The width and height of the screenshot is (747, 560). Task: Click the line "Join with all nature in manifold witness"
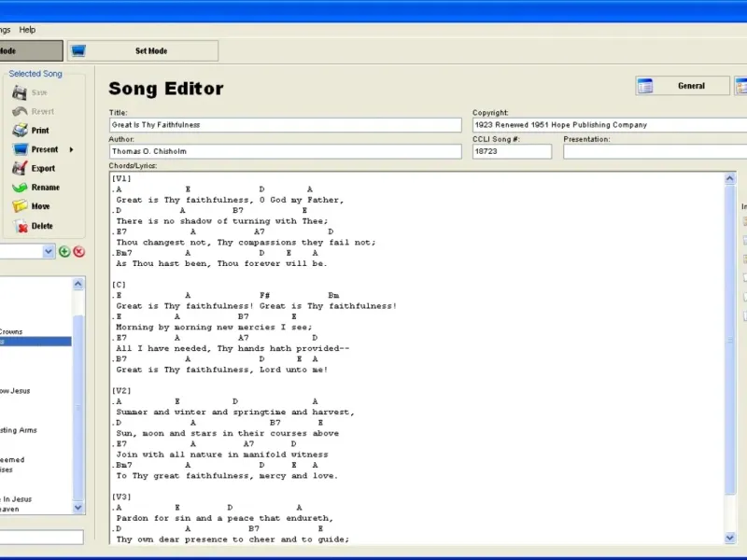(222, 455)
